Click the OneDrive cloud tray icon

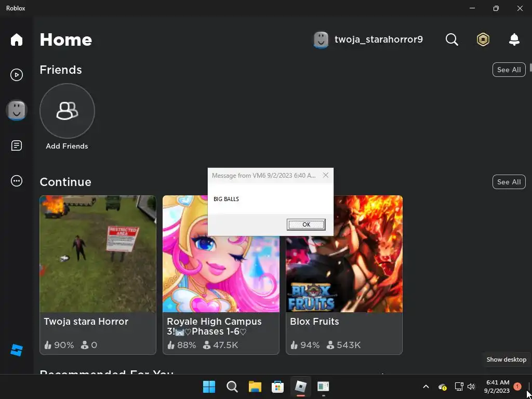[442, 387]
